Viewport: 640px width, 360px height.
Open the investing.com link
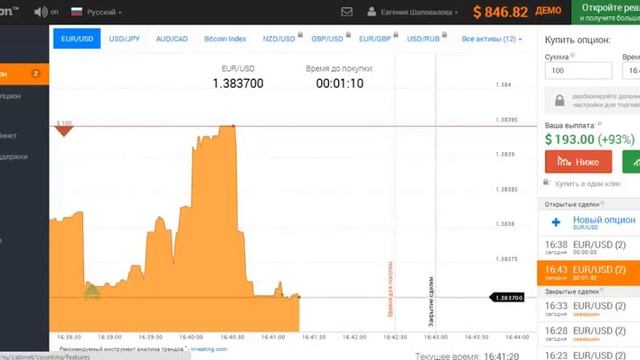coord(209,349)
